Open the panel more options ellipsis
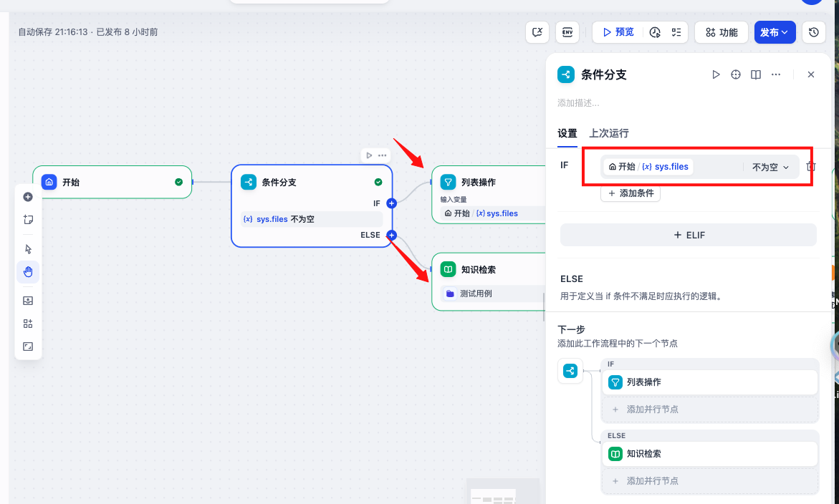Screen dimensions: 839x504 click(776, 74)
